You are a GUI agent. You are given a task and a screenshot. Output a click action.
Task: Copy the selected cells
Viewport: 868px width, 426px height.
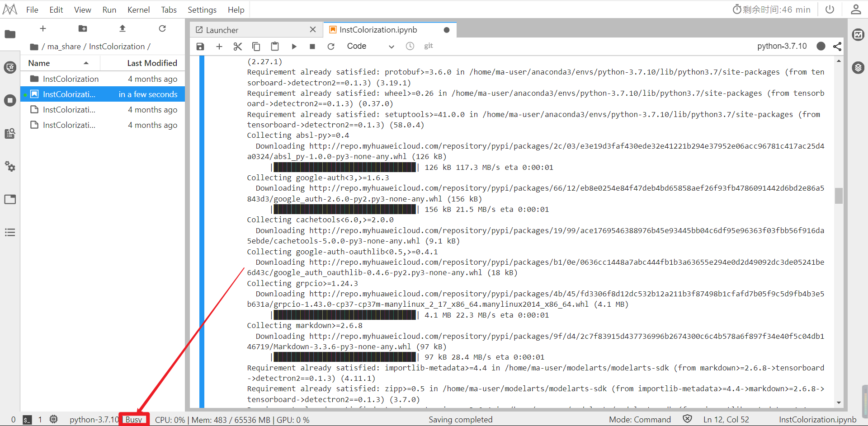click(256, 46)
